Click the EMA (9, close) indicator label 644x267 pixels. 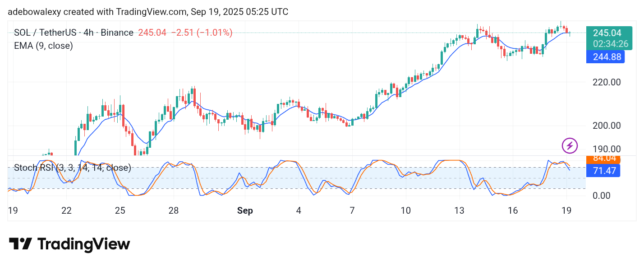click(43, 46)
